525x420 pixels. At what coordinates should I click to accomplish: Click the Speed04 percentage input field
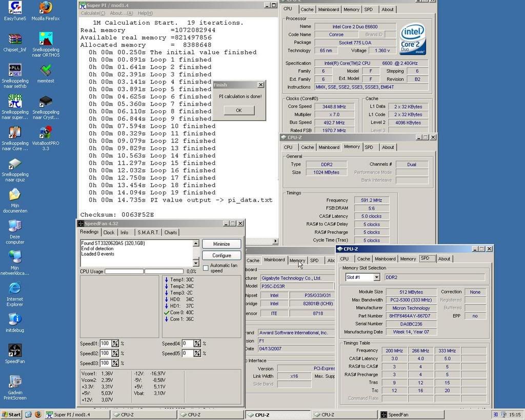tap(188, 343)
